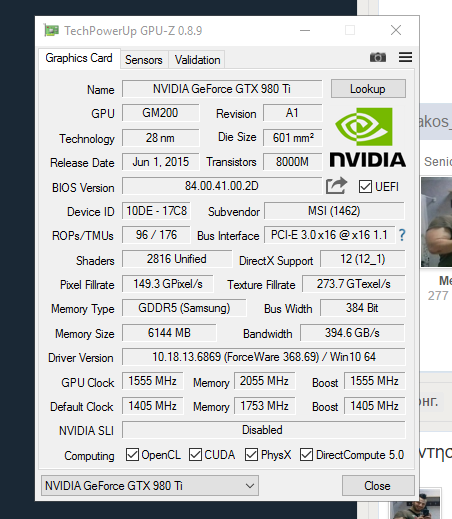Click the GPU Clock field 1555 MHz
The image size is (452, 519).
coord(153,381)
